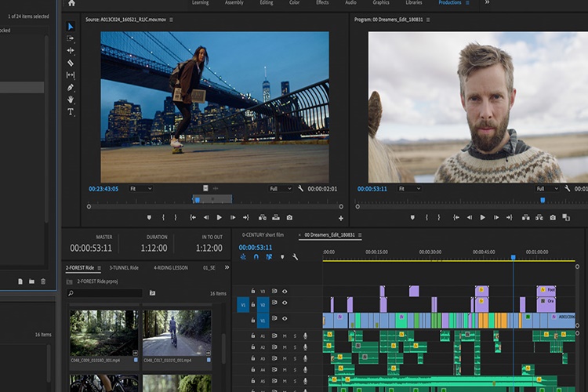Play the Program monitor clip
588x392 pixels.
pyautogui.click(x=482, y=217)
